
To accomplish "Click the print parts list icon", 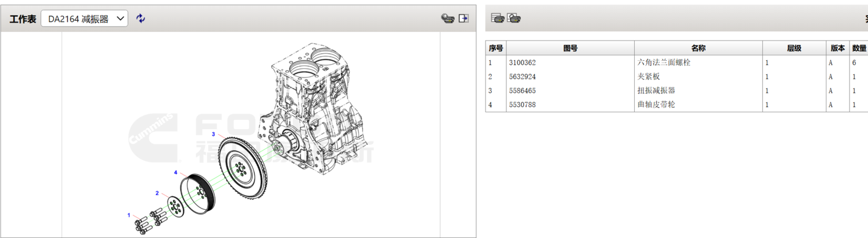I will pos(497,18).
